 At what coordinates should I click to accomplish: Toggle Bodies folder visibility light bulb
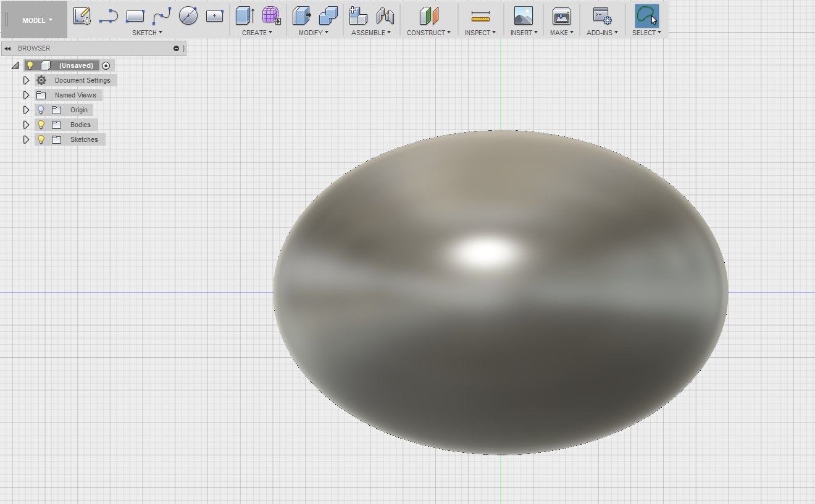tap(41, 125)
